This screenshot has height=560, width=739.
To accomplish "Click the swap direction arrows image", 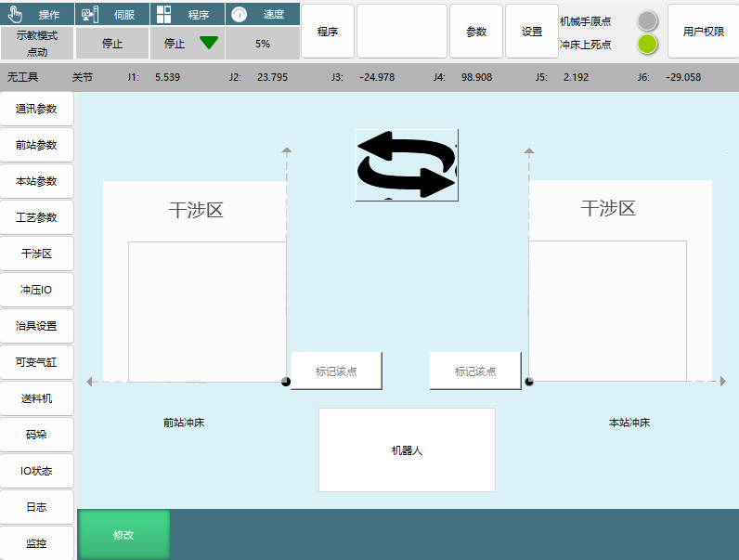I will (407, 164).
